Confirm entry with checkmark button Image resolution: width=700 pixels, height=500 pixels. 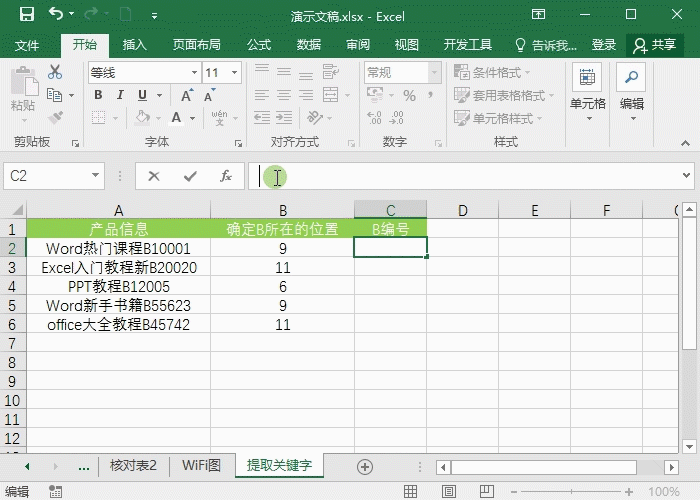pos(190,176)
